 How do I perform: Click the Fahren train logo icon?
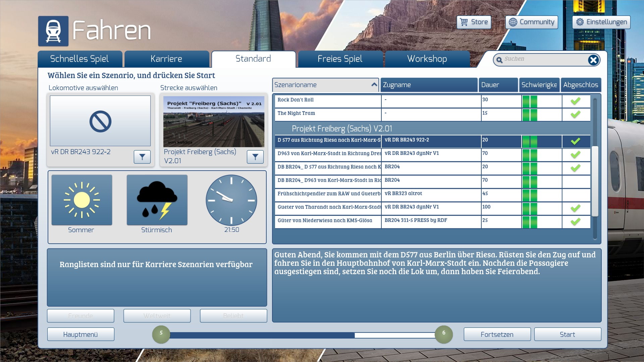tap(53, 31)
